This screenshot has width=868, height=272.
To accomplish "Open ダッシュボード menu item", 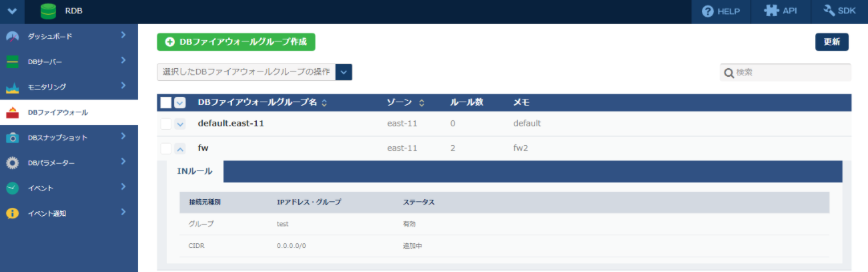I will 69,36.
